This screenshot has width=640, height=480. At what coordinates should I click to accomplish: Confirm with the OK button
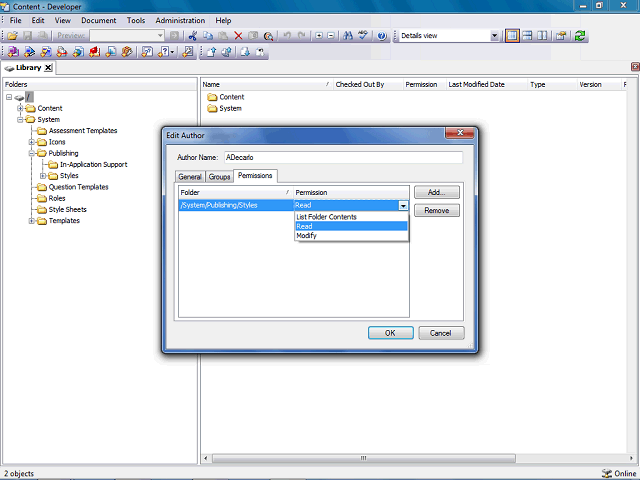[x=390, y=333]
